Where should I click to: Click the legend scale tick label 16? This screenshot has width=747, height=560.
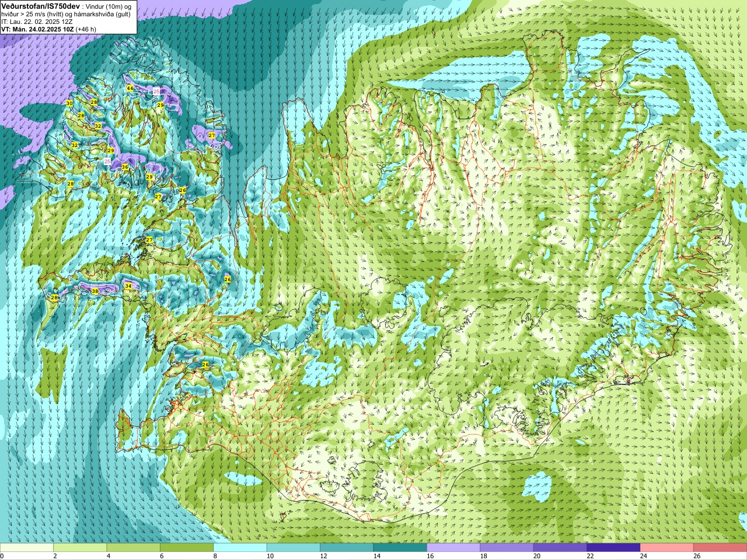coord(430,556)
